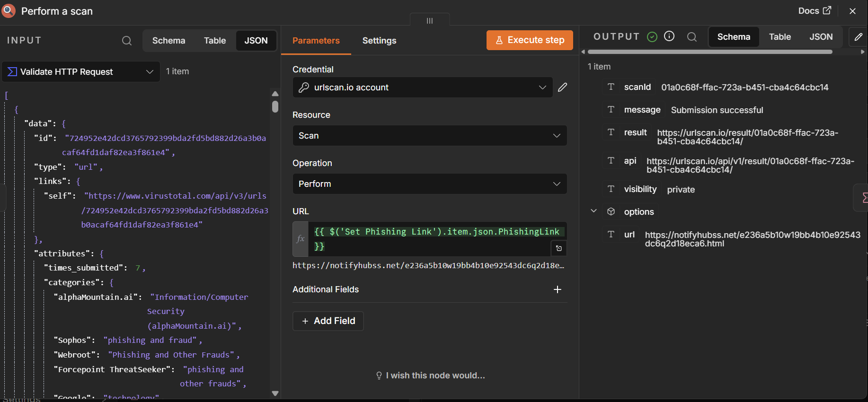
Task: Add an additional field with plus icon
Action: [x=558, y=289]
